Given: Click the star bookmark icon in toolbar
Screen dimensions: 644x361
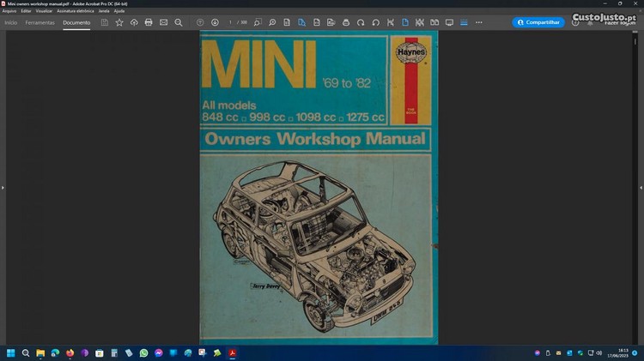Looking at the screenshot, I should coord(119,22).
